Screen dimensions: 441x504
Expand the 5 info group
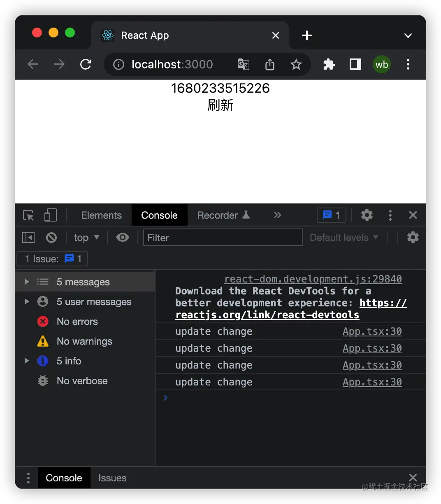coord(27,361)
